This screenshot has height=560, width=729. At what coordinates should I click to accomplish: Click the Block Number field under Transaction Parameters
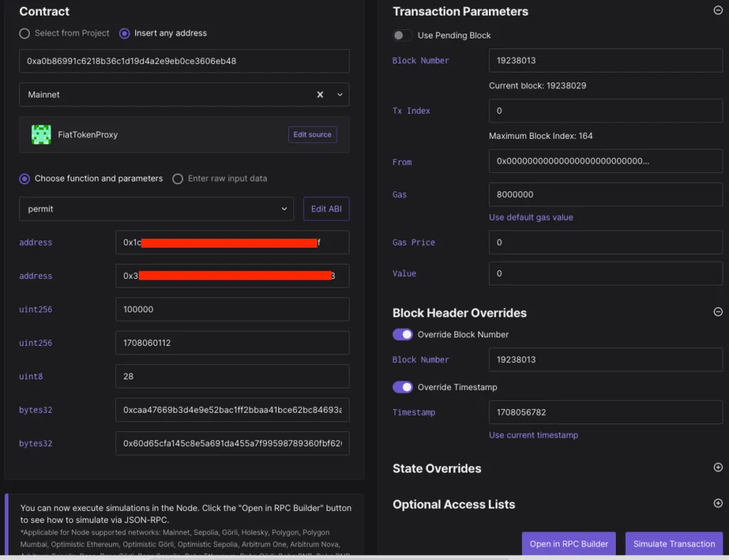[x=606, y=60]
